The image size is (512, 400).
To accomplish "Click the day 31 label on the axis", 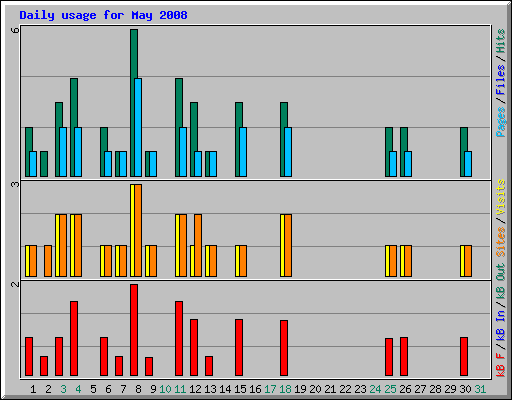I will coord(480,389).
